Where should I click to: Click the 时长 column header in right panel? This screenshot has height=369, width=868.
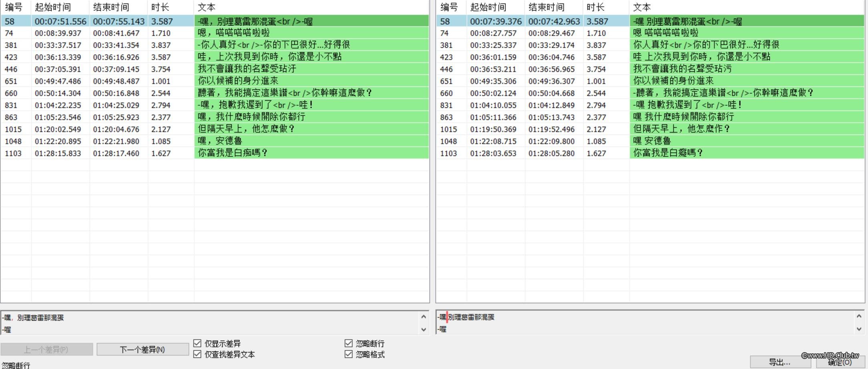tap(595, 7)
